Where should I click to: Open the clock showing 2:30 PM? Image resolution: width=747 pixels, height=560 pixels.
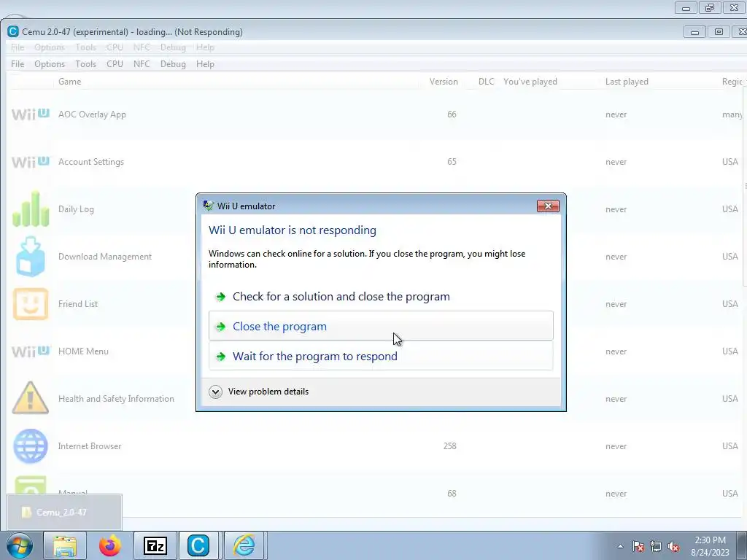click(x=711, y=546)
